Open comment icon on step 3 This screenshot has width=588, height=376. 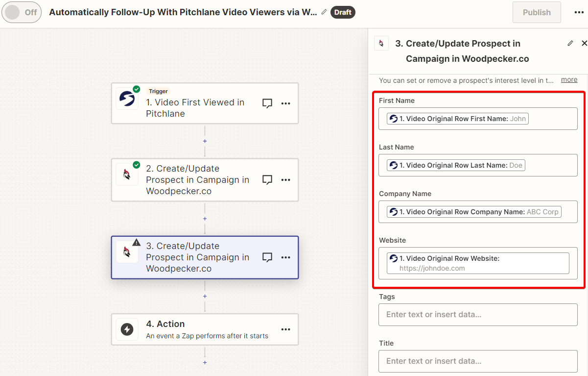click(x=267, y=257)
